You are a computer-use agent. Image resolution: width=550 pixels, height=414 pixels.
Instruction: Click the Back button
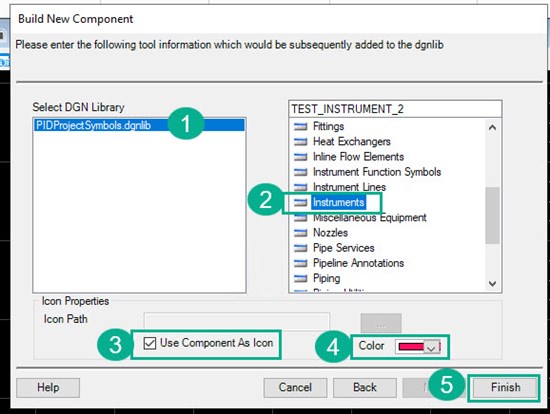pyautogui.click(x=365, y=387)
